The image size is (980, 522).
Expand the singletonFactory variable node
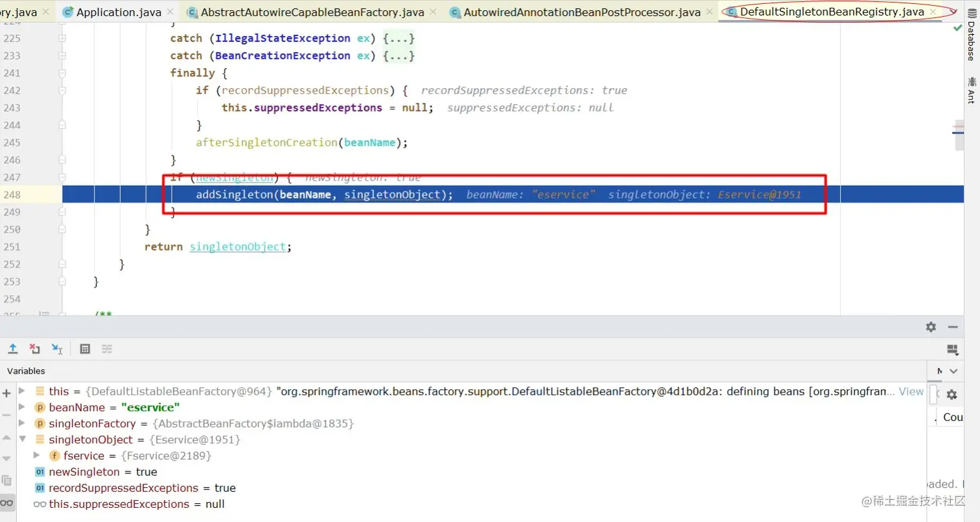[x=22, y=424]
